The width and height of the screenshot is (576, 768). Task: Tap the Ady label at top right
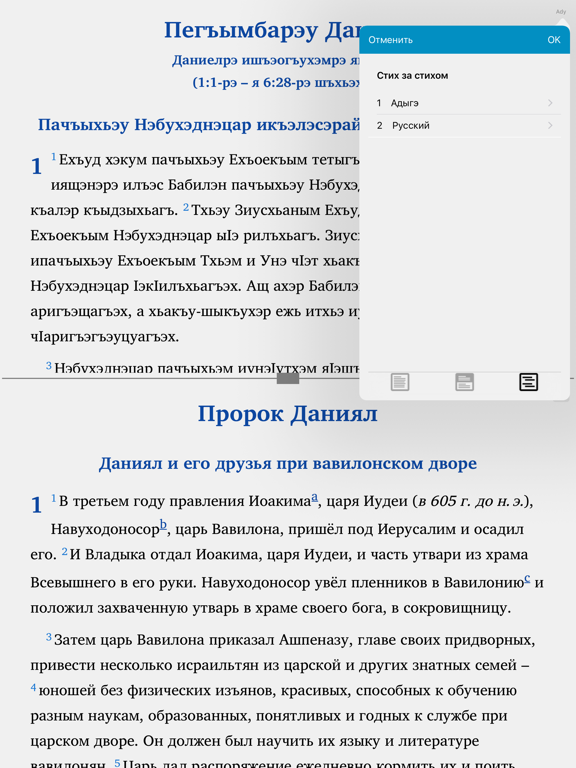(561, 11)
